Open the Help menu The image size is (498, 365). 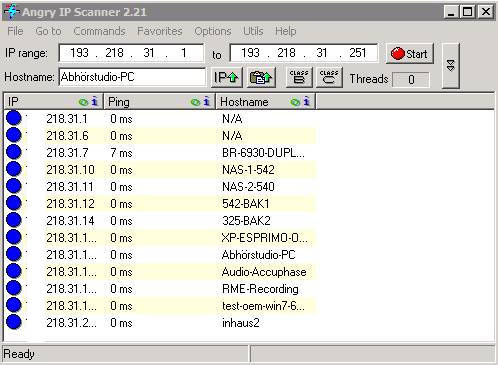(x=285, y=31)
